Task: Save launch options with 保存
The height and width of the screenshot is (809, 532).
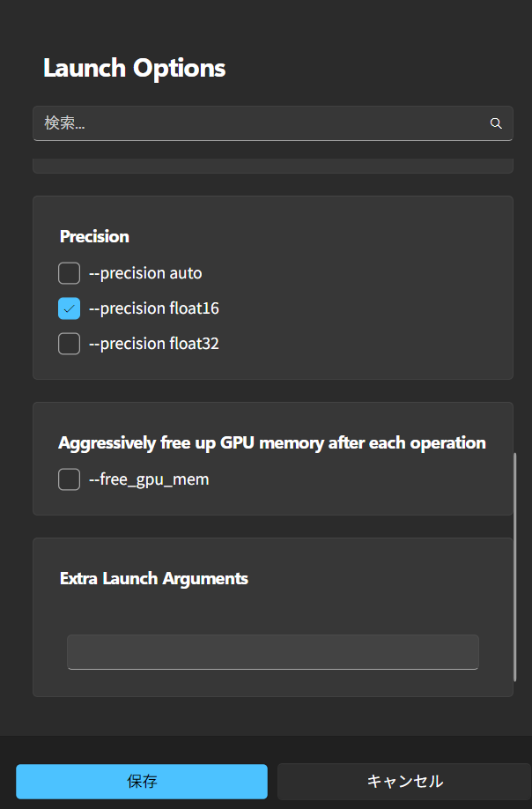Action: tap(141, 782)
